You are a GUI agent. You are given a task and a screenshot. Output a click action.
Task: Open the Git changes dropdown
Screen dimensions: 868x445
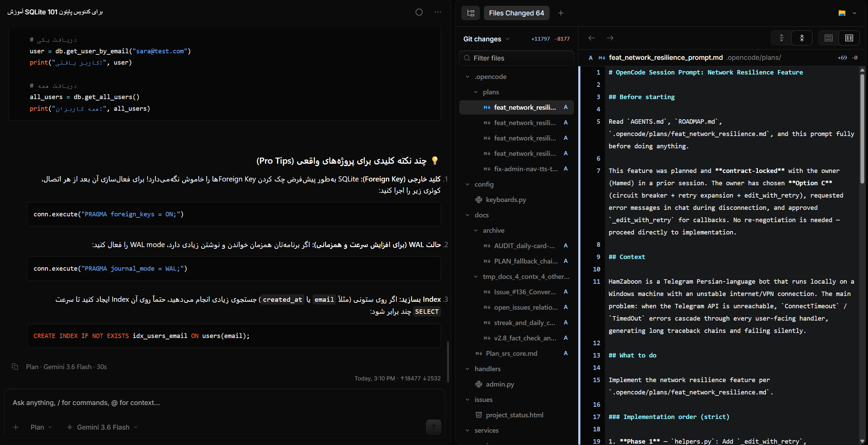coord(486,39)
